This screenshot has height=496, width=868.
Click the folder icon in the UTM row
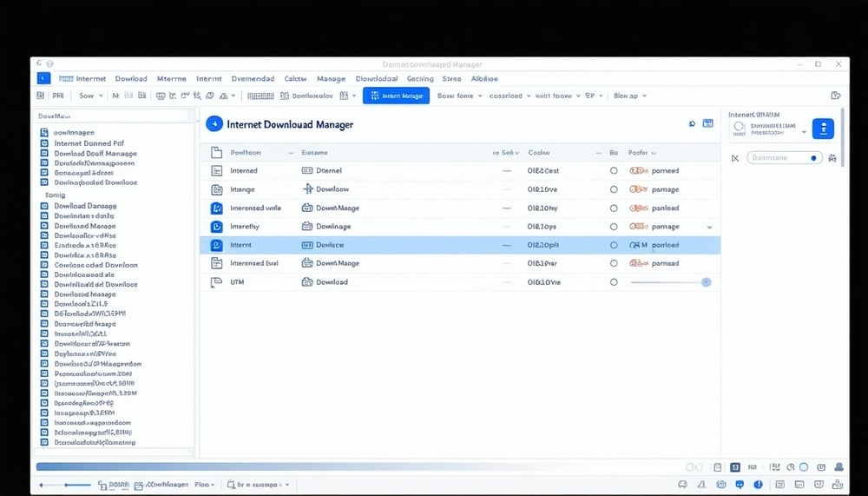point(307,282)
